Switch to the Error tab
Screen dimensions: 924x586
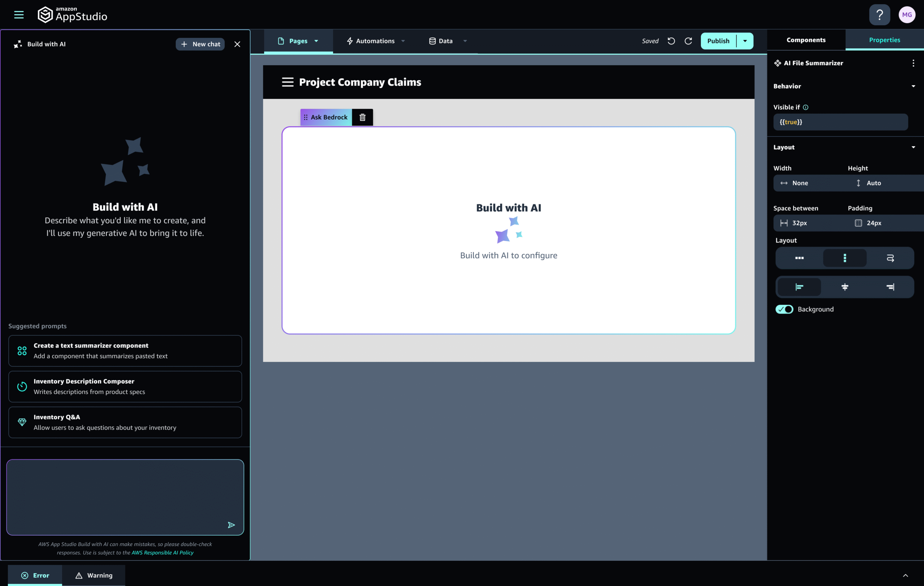pyautogui.click(x=35, y=575)
